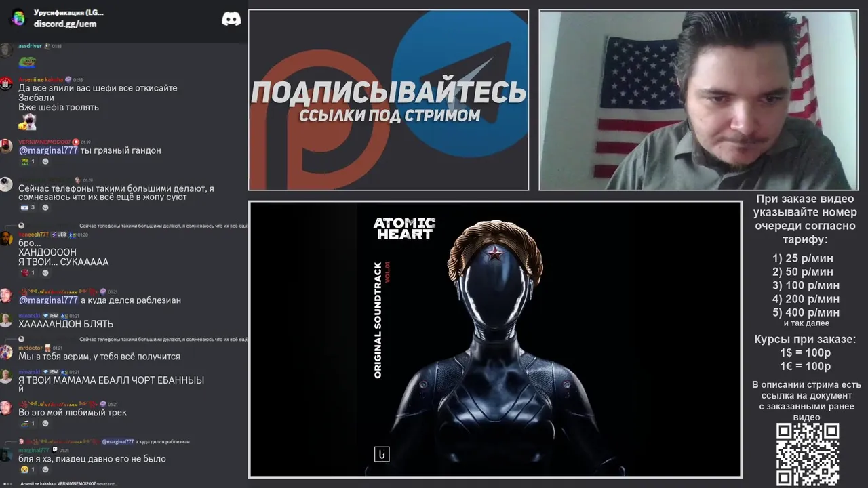
Task: Add a reaction to 'Во это мой любимый трек'
Action: 45,423
